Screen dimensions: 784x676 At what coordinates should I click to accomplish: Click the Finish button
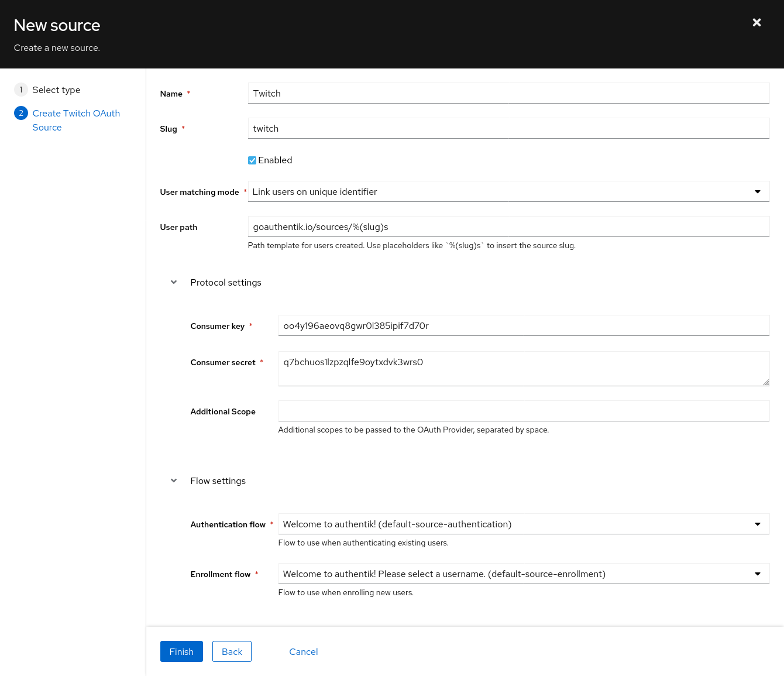[x=181, y=651]
